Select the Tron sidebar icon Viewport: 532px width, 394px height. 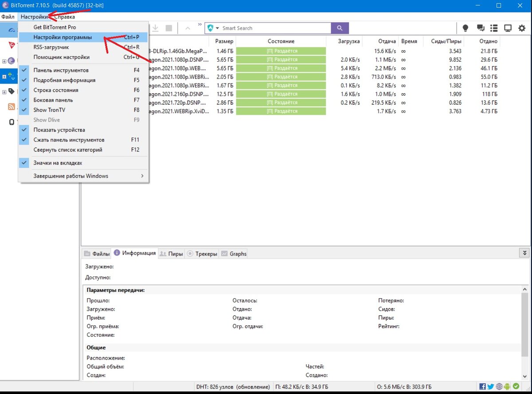point(12,45)
